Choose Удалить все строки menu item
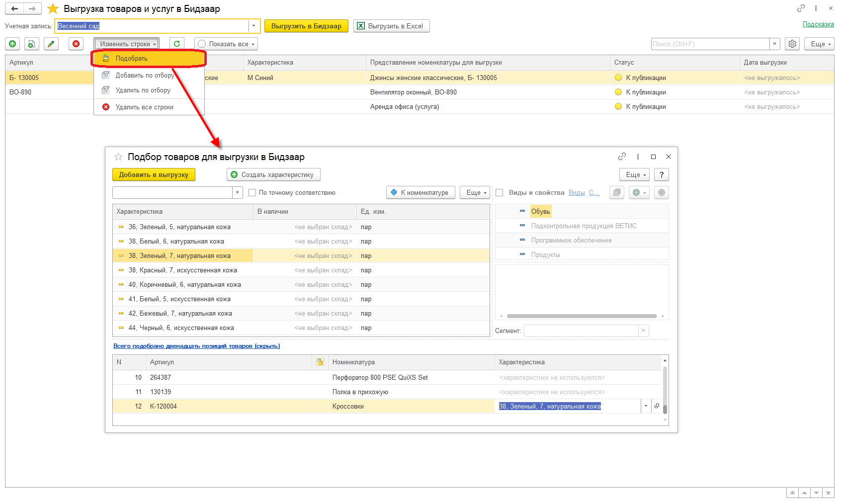844x504 pixels. pos(145,107)
